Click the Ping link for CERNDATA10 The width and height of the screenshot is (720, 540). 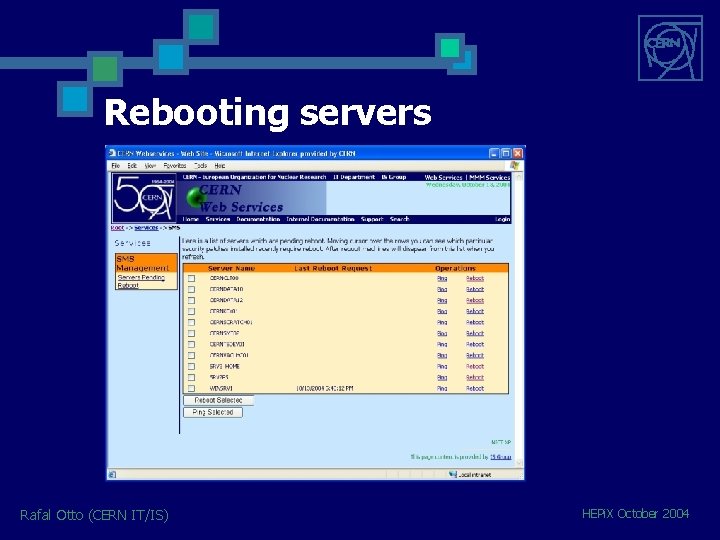[442, 289]
